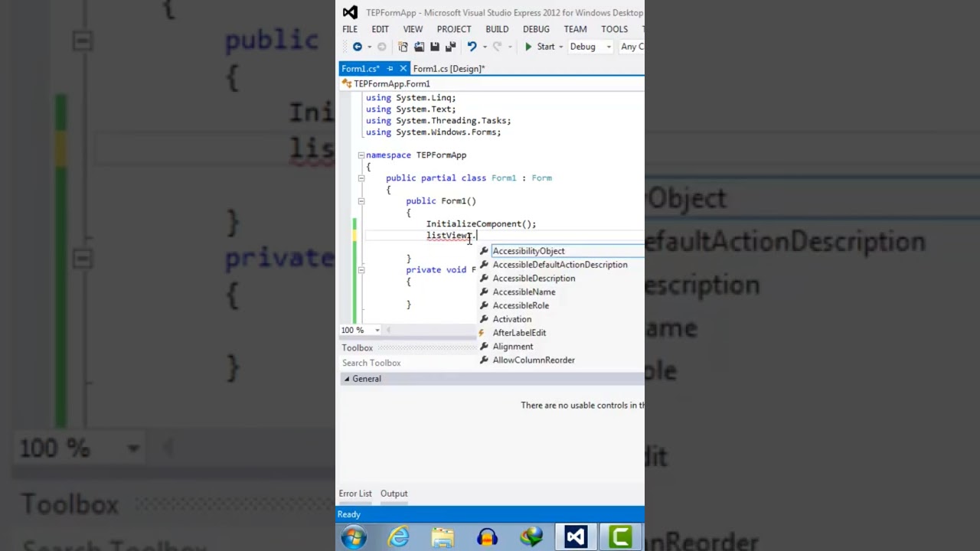Click the green Start play icon

pos(528,47)
